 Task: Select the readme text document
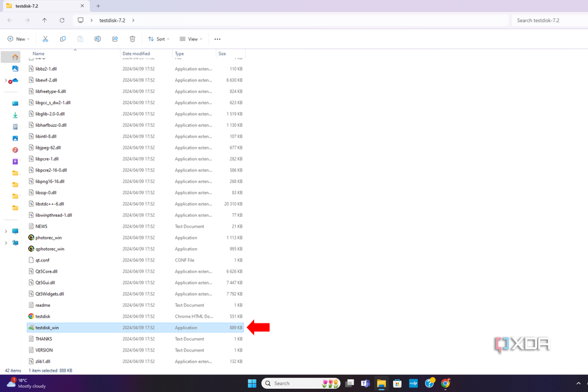pos(135,305)
